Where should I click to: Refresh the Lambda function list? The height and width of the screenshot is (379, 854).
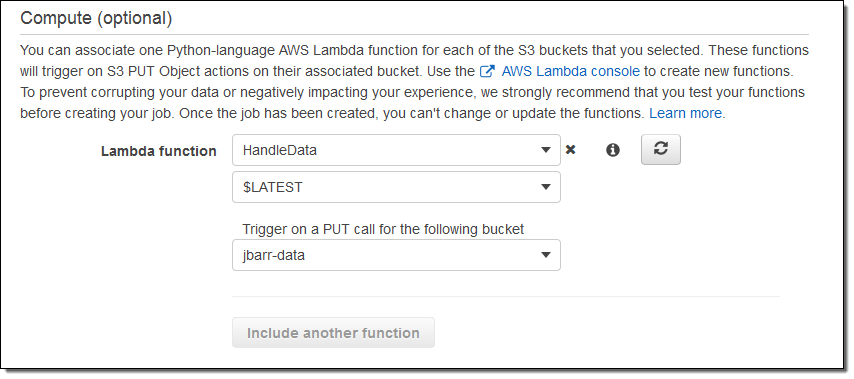[661, 149]
